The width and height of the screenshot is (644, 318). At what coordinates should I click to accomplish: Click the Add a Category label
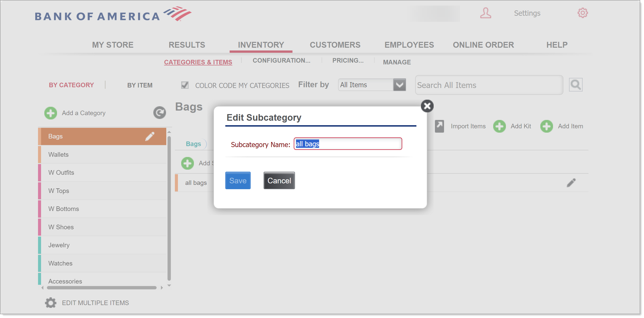coord(84,113)
